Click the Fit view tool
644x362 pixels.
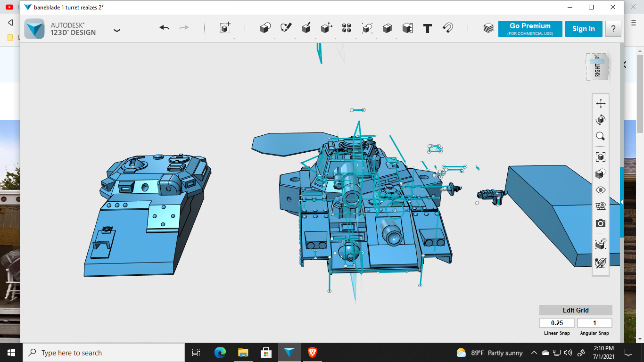point(601,156)
